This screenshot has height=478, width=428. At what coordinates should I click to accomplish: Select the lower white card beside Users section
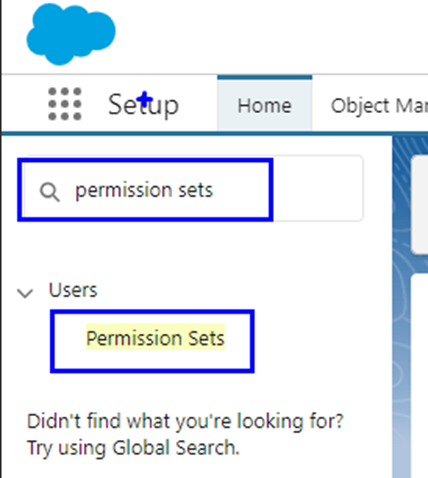[x=420, y=376]
